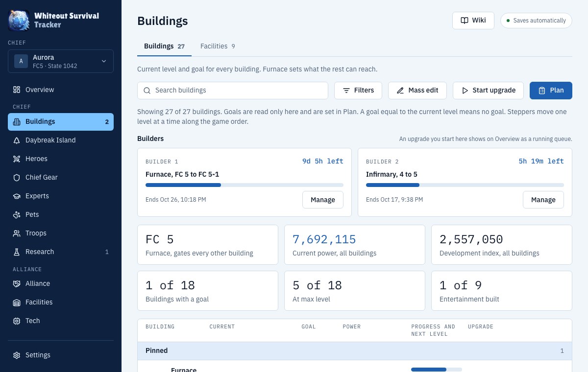This screenshot has height=372, width=588.
Task: Click the Settings gear icon
Action: pyautogui.click(x=17, y=355)
